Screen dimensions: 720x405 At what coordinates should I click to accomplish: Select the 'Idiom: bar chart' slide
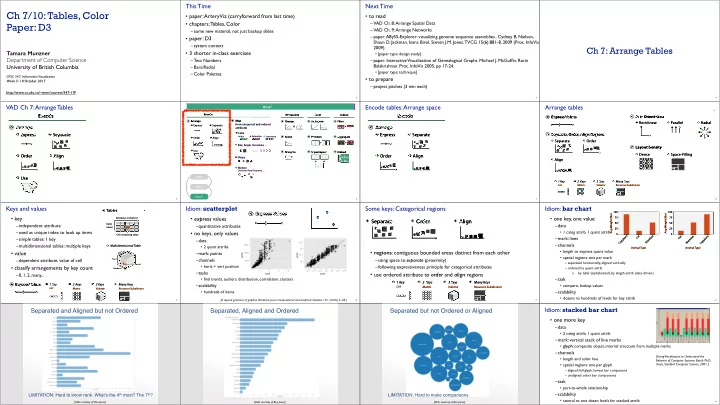point(630,253)
